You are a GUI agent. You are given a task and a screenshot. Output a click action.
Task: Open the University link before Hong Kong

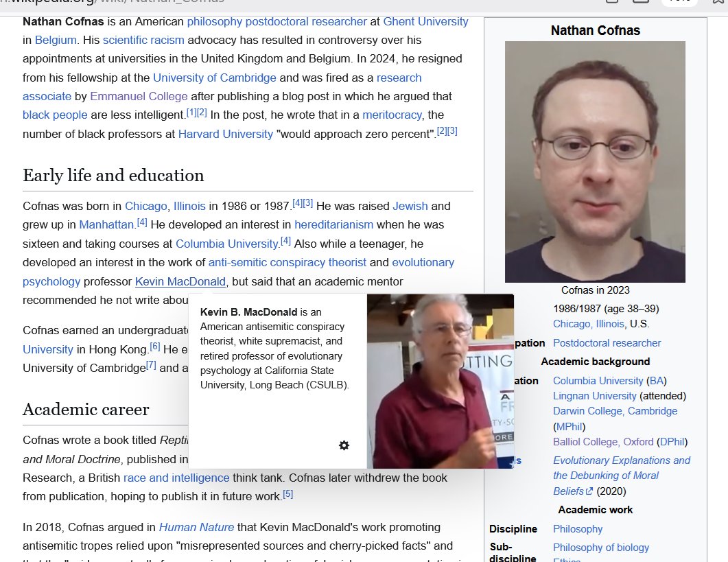click(x=48, y=349)
